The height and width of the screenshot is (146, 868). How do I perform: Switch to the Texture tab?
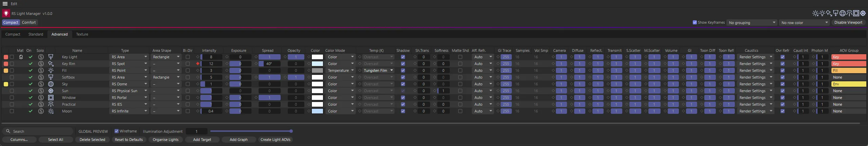tap(82, 34)
